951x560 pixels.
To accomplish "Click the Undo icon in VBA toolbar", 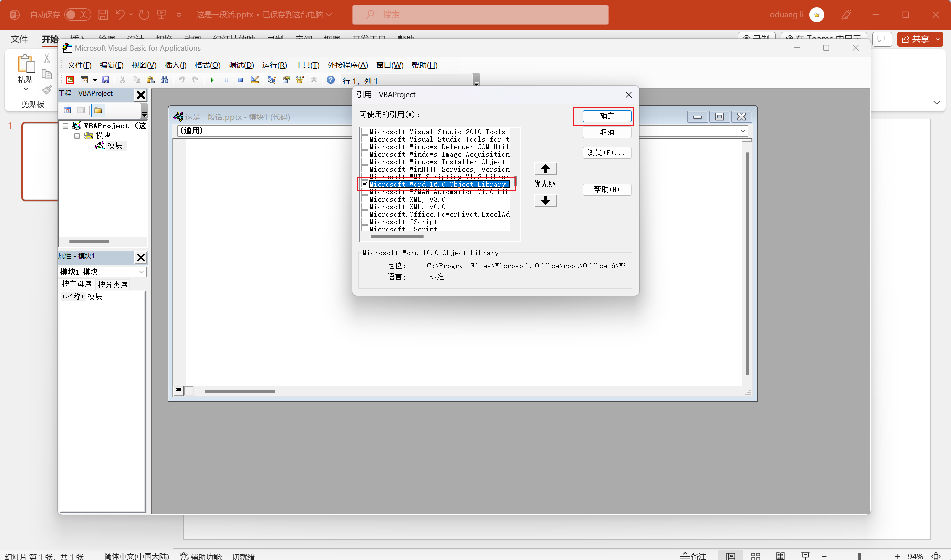I will tap(182, 80).
